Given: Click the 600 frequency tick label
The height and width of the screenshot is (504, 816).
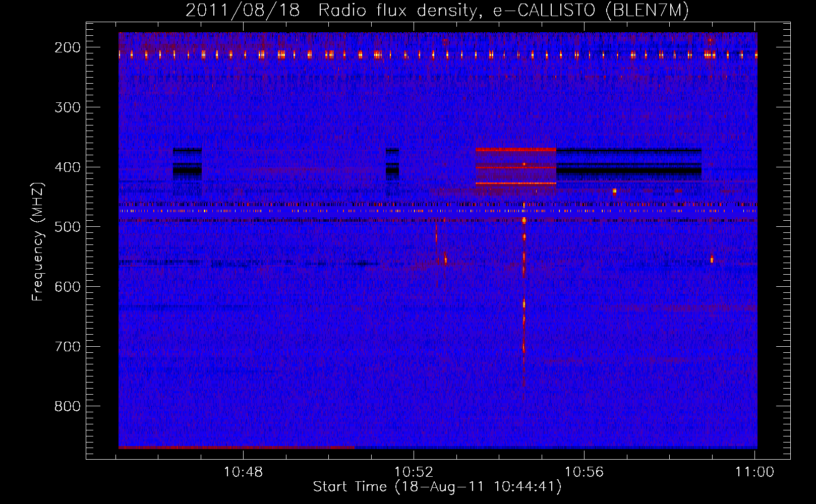Looking at the screenshot, I should pyautogui.click(x=68, y=287).
